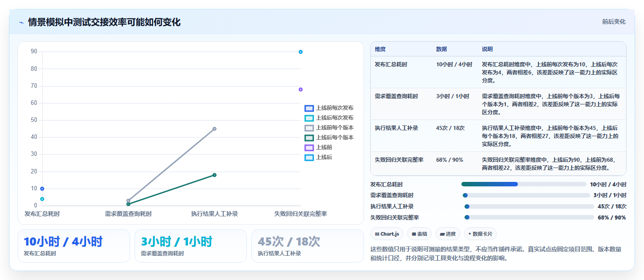Click the 说明 column header

click(487, 49)
